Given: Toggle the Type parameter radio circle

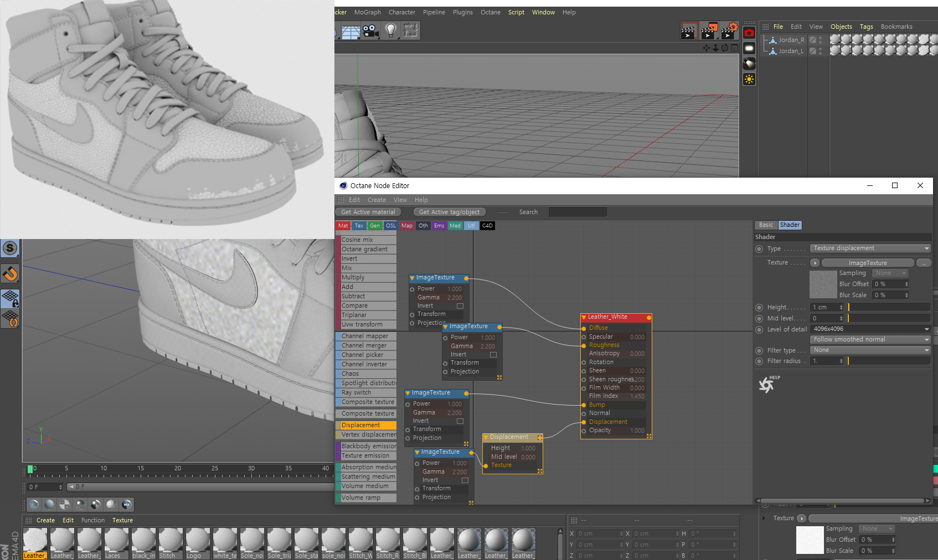Looking at the screenshot, I should (759, 249).
